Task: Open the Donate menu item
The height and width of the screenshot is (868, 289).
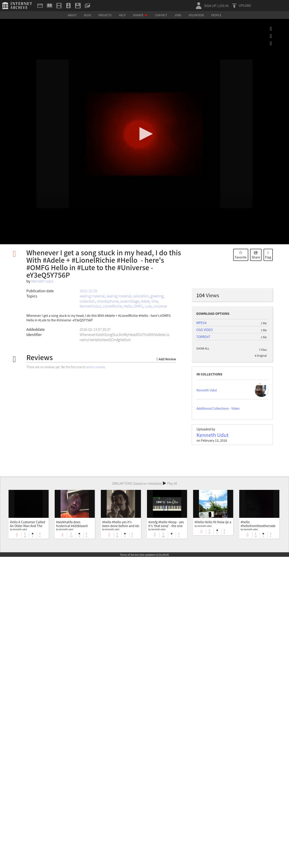Action: [140, 15]
